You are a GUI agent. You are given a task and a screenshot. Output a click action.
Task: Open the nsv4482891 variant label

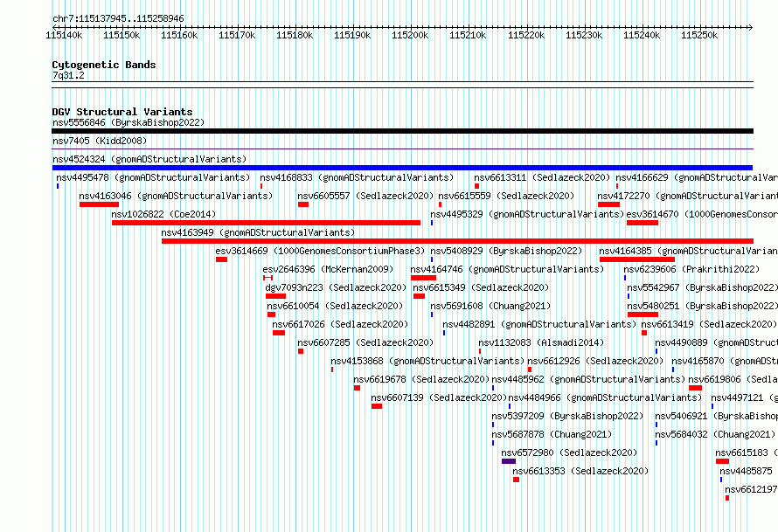pyautogui.click(x=539, y=324)
